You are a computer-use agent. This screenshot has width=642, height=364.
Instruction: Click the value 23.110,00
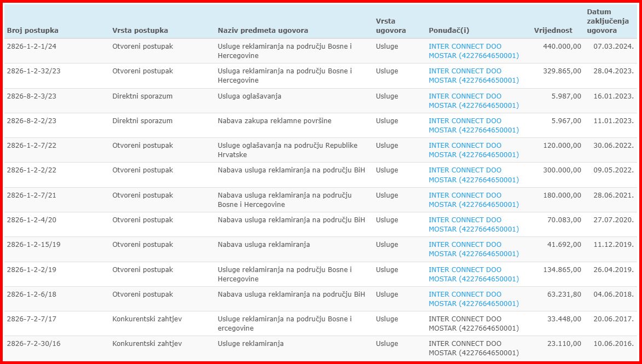coord(564,344)
